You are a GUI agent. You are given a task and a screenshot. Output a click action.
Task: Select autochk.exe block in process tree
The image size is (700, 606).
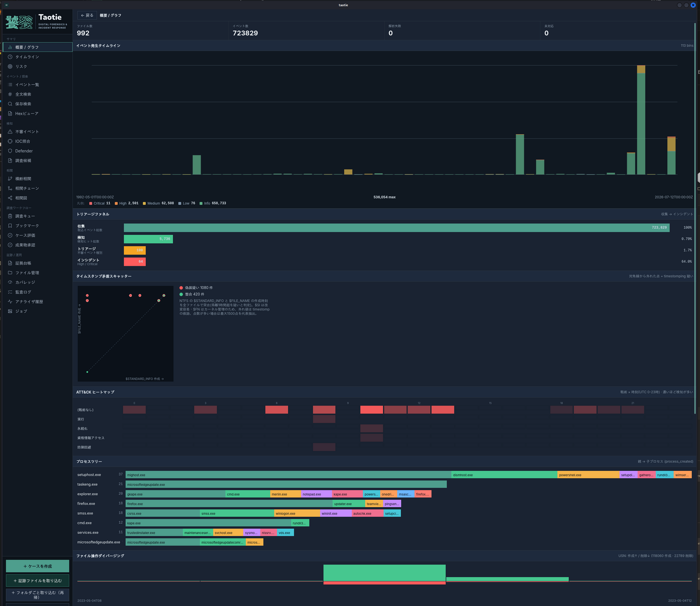coord(367,513)
